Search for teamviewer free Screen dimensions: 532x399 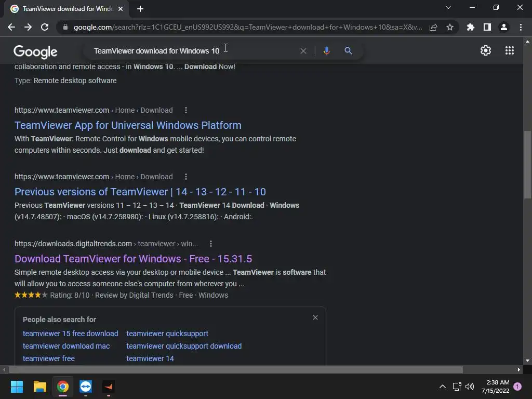[48, 358]
